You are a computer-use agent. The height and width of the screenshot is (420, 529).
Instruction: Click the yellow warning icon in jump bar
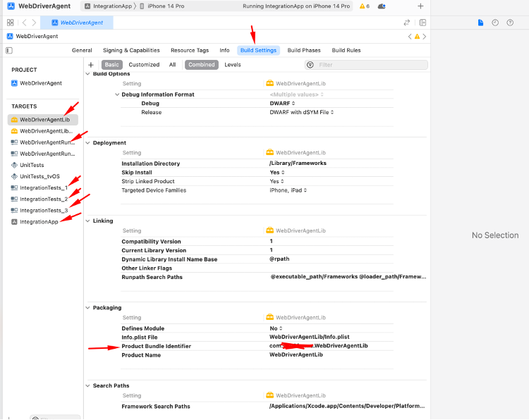[417, 37]
